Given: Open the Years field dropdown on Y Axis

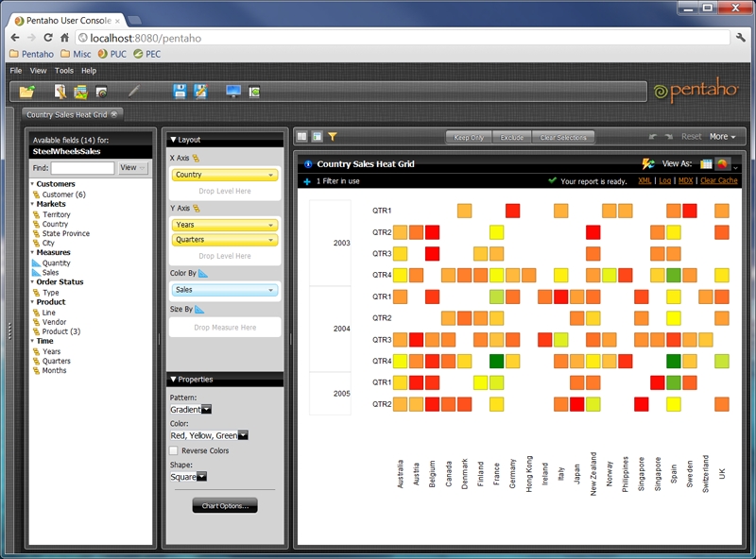Looking at the screenshot, I should [x=270, y=225].
